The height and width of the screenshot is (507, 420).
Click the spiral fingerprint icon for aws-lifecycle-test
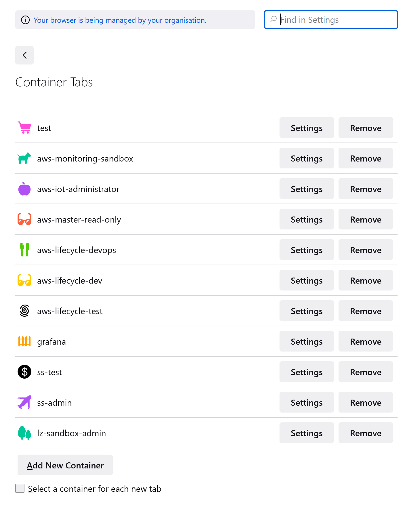(24, 311)
